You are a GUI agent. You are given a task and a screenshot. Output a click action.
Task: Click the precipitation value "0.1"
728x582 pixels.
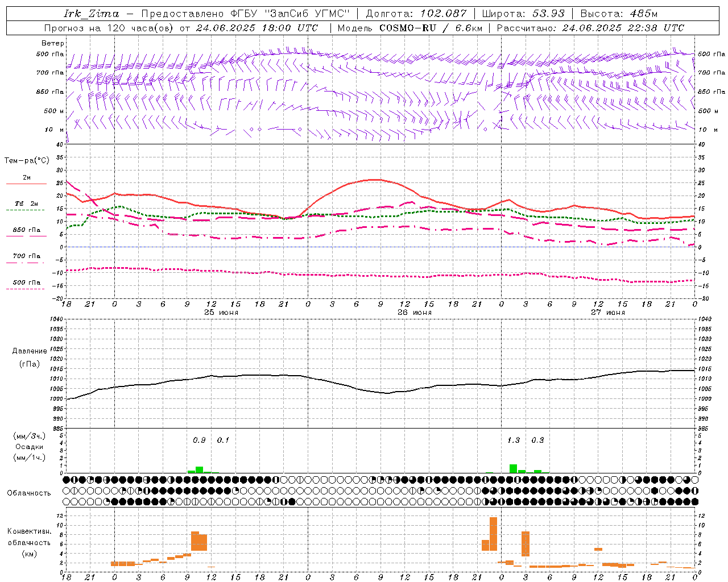pos(223,440)
